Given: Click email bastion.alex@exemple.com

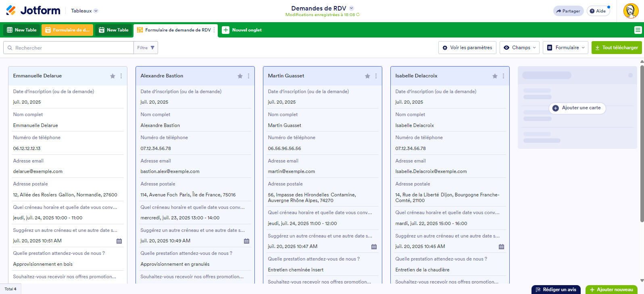Looking at the screenshot, I should 170,171.
